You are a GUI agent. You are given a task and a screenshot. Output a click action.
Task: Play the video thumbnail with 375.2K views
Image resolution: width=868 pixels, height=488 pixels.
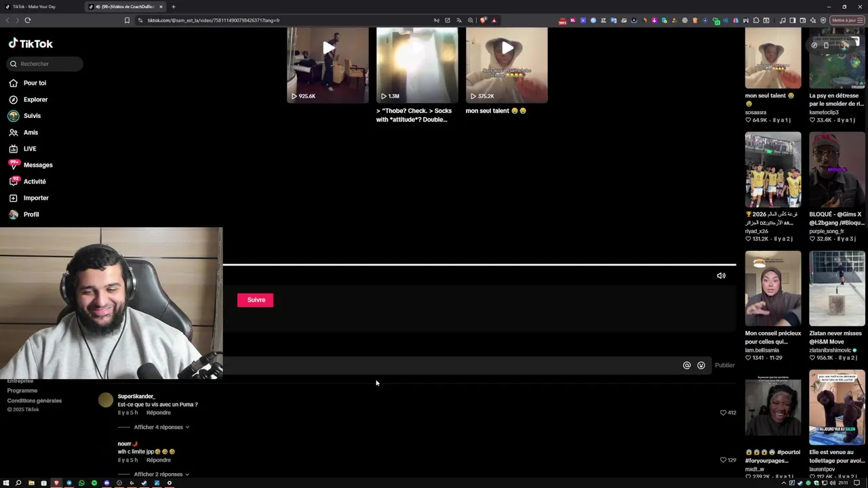[507, 65]
